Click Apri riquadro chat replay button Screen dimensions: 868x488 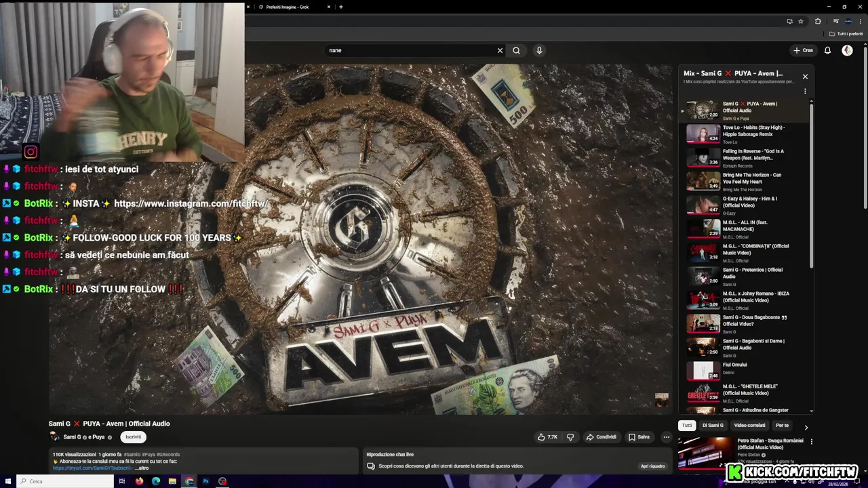pos(653,466)
